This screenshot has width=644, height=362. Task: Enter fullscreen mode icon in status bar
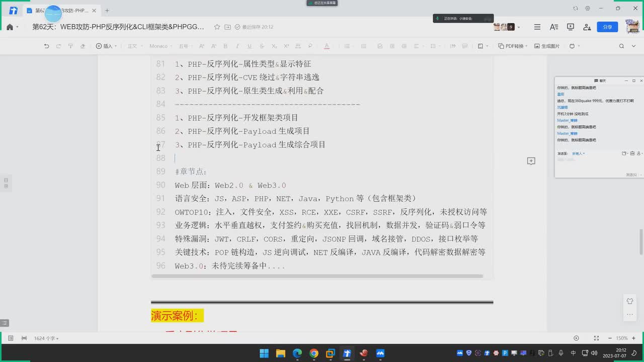click(596, 338)
